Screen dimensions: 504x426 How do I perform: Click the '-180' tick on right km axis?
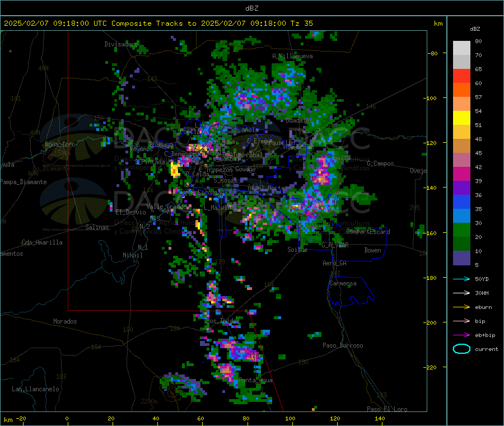(x=430, y=278)
